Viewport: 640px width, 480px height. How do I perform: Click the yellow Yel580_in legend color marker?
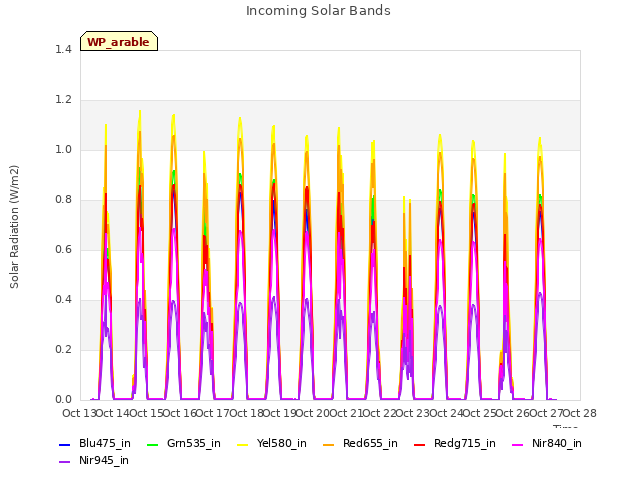[x=243, y=444]
